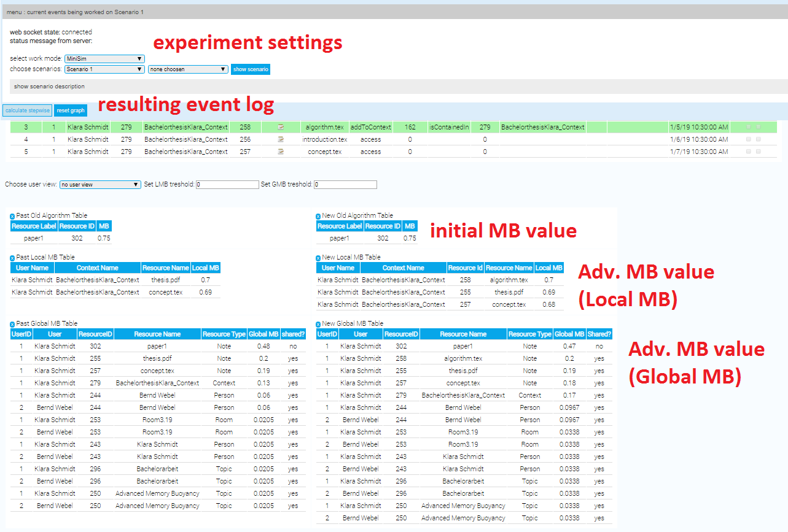Open the 'none choosen' dropdown
Image resolution: width=788 pixels, height=532 pixels.
click(188, 69)
